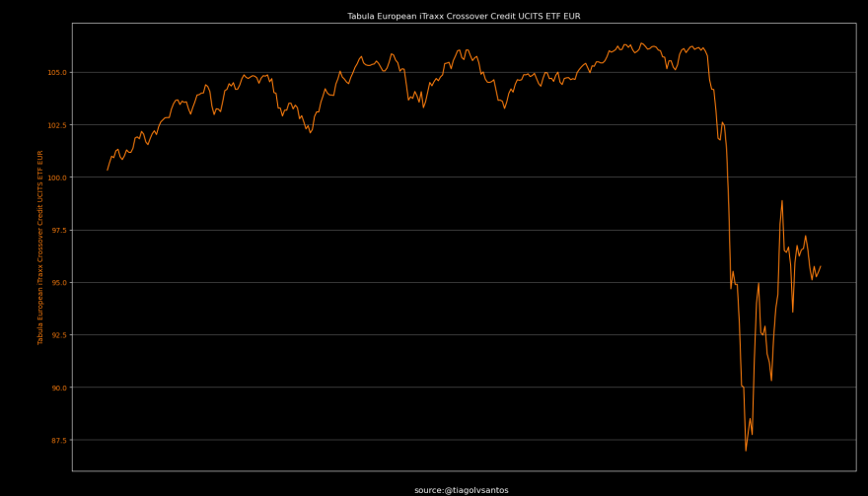Click the rotated y-axis label text
Image resolution: width=868 pixels, height=496 pixels.
[39, 247]
